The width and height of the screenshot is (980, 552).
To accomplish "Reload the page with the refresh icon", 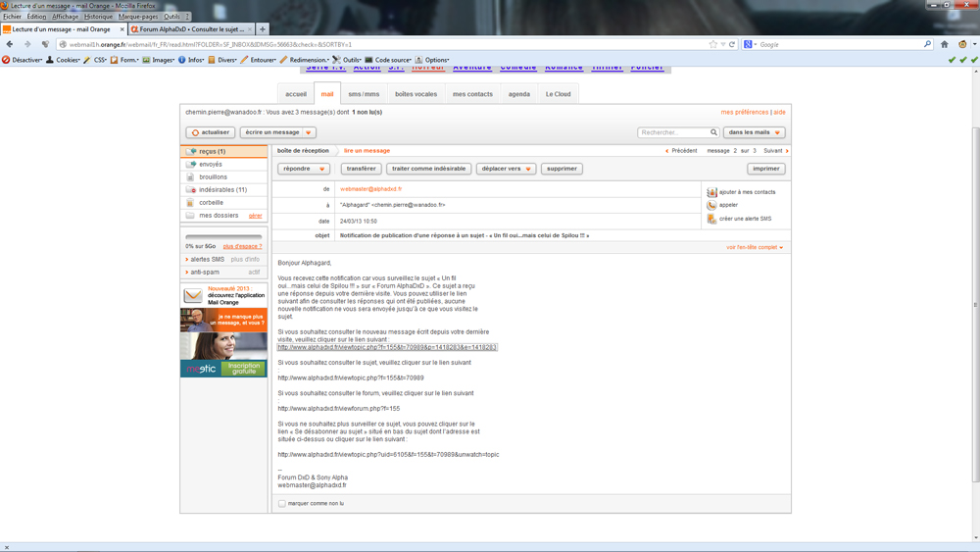I will 732,44.
